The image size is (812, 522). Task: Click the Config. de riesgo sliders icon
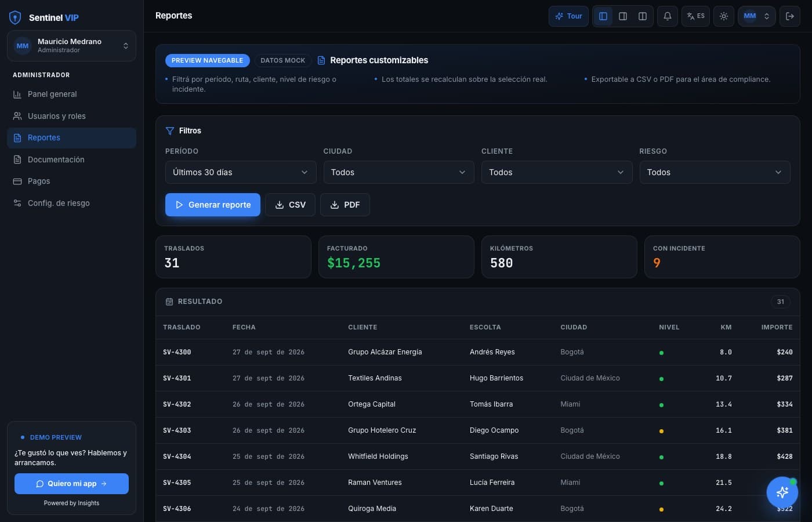(17, 203)
